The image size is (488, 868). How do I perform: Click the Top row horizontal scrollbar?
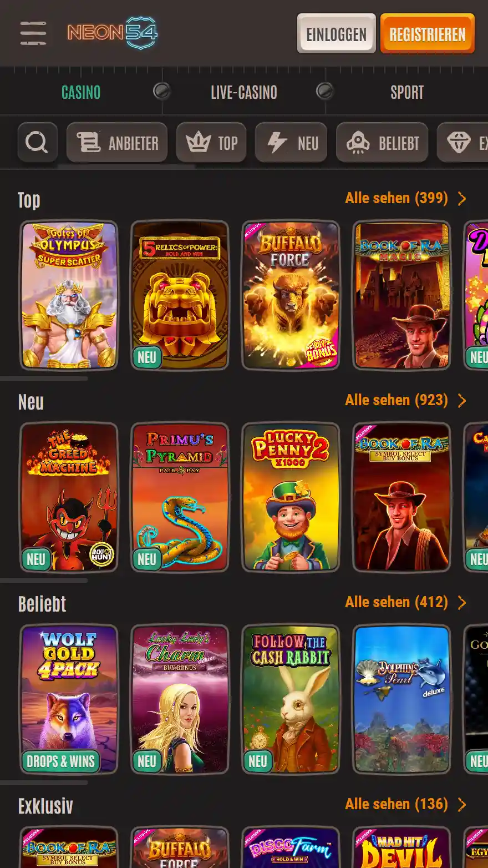point(44,379)
